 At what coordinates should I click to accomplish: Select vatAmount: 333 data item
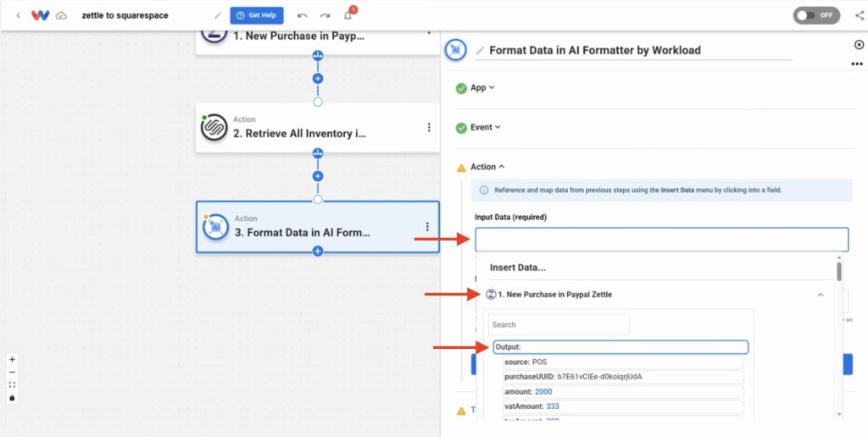coord(623,407)
